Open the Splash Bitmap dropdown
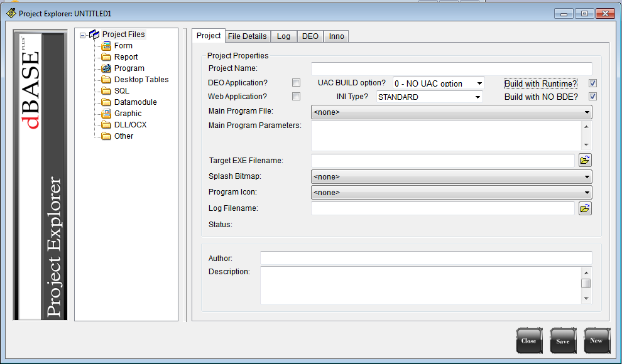Screen dimensions: 622x364 tap(452, 176)
